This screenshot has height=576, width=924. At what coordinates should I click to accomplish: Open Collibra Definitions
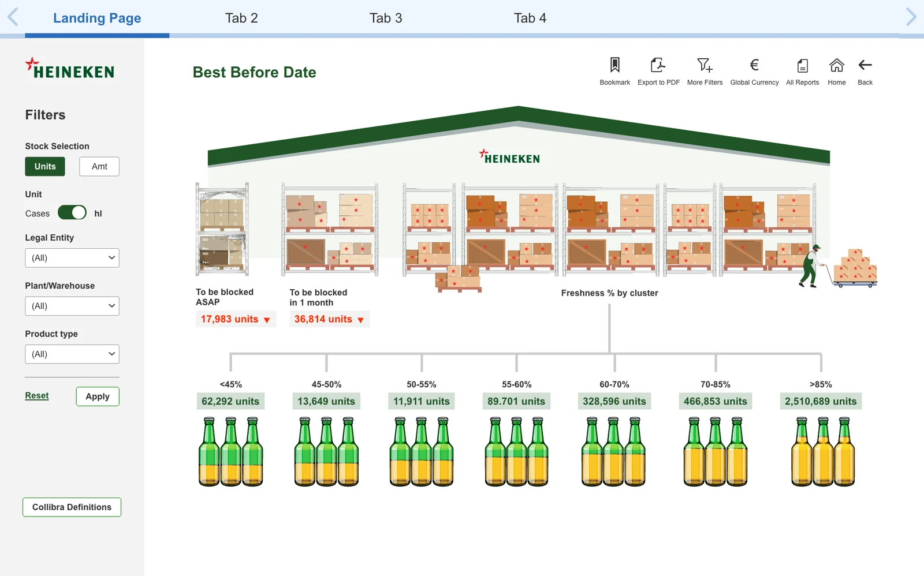(72, 507)
